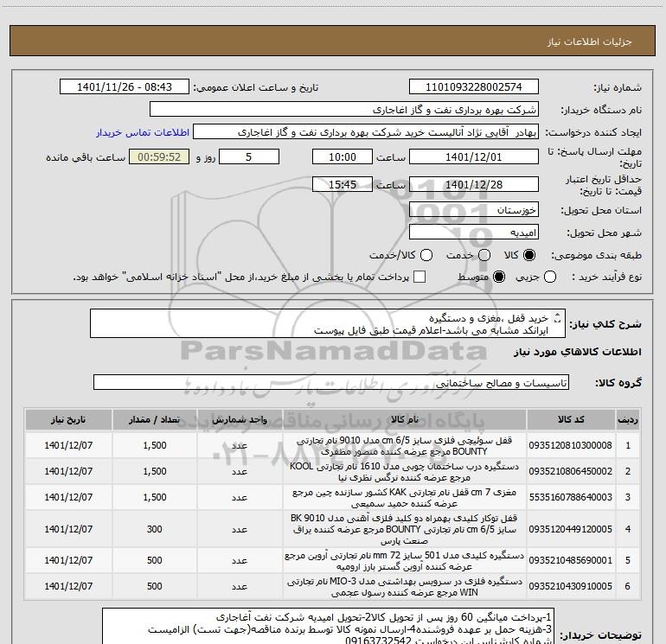Click the تاریخ نیاز column header
Viewport: 666px width, 644px height.
tap(68, 419)
